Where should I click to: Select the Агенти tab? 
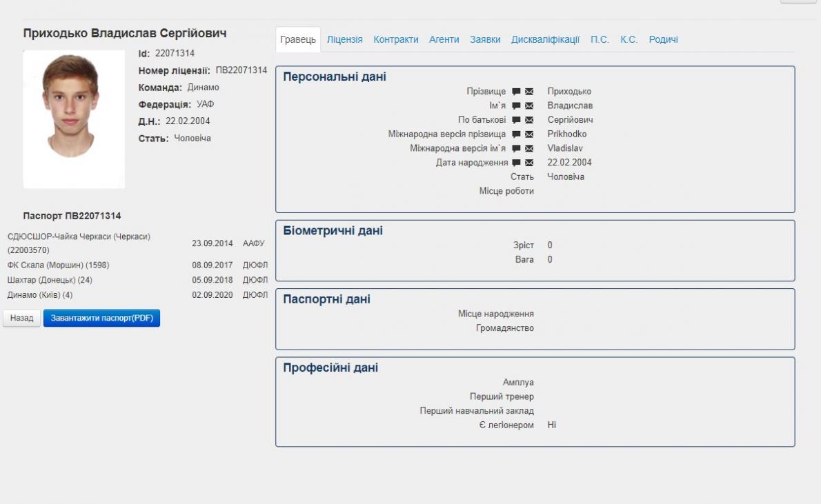(444, 39)
